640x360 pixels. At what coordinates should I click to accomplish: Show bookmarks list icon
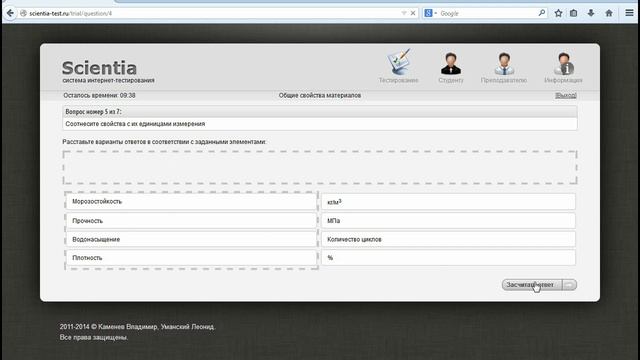[x=573, y=13]
